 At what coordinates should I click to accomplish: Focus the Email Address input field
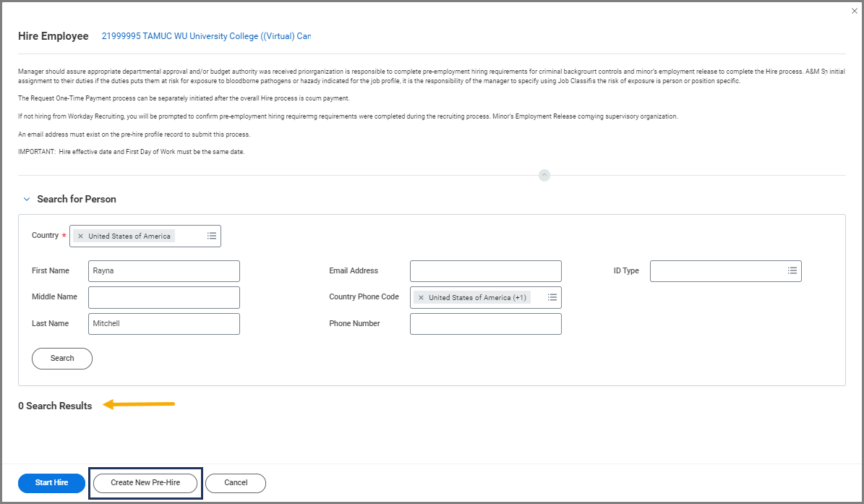click(485, 271)
